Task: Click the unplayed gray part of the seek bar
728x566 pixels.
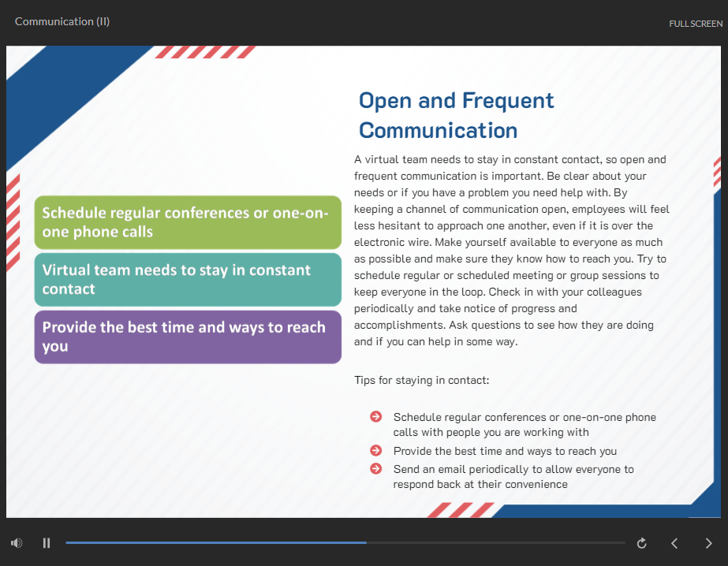Action: [497, 542]
